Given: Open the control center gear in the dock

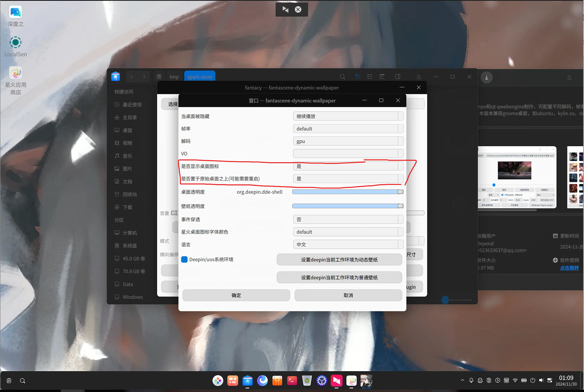Looking at the screenshot, I should click(x=322, y=380).
